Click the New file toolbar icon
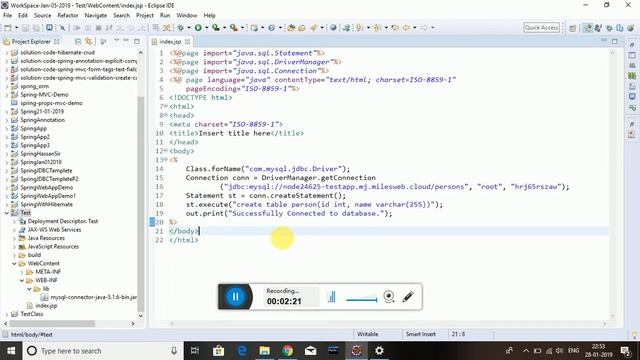Screen dimensions: 640x360 [x=8, y=28]
